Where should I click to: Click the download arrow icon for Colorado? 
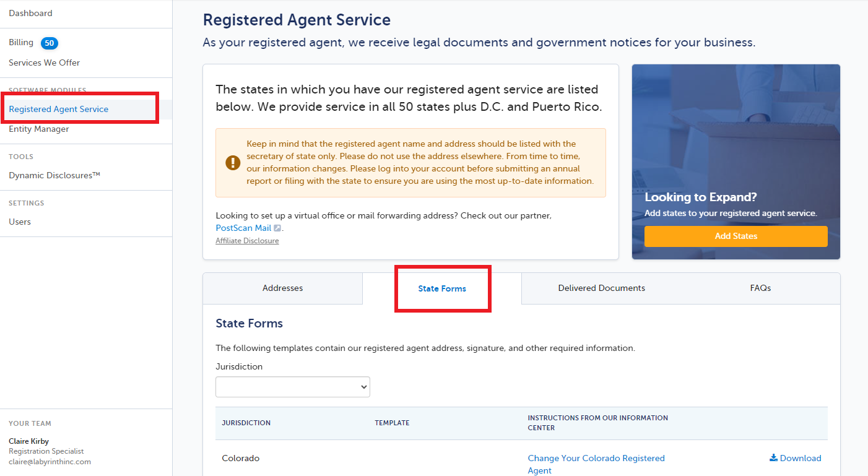pos(773,458)
